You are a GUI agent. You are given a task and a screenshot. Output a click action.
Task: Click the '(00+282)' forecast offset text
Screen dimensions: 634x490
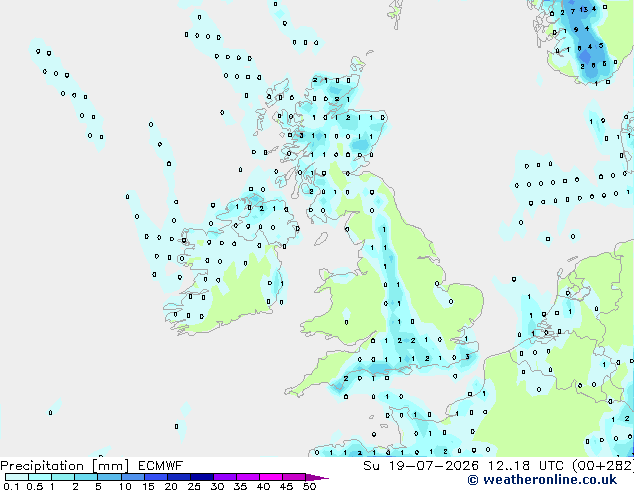tap(603, 466)
